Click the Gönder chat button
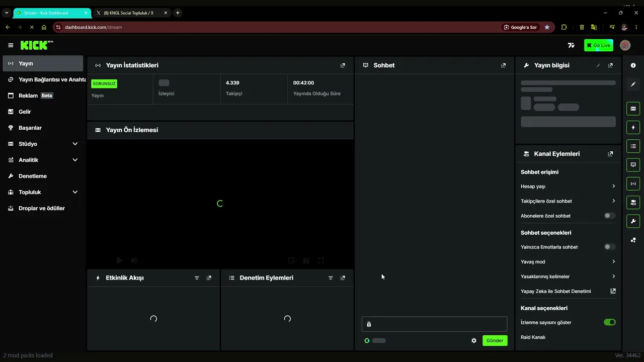Screen dimensions: 644x362 495,340
